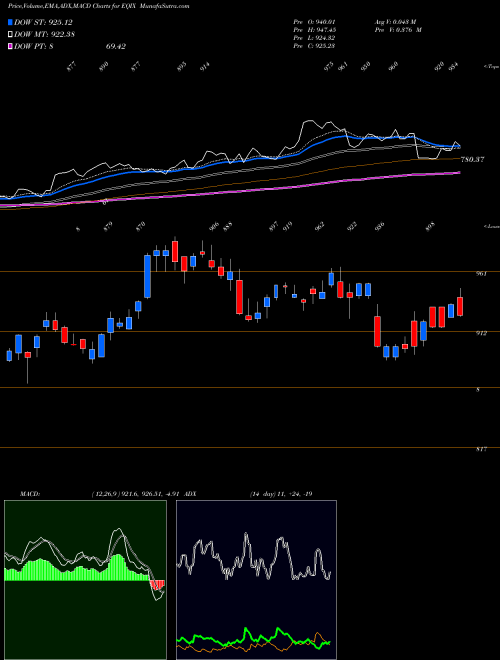Select the 'Pre H: 947.45' high value
Screen dimensions: 500x660
[x=314, y=30]
